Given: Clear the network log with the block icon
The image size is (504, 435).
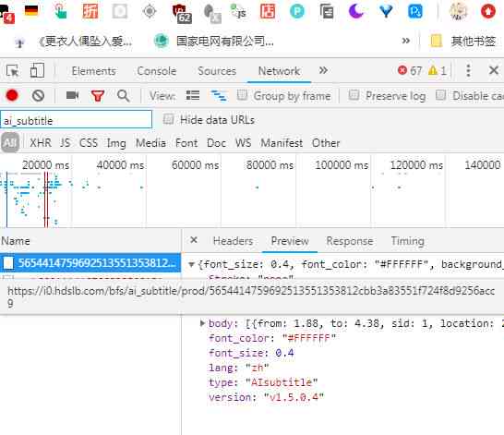Looking at the screenshot, I should pos(38,95).
